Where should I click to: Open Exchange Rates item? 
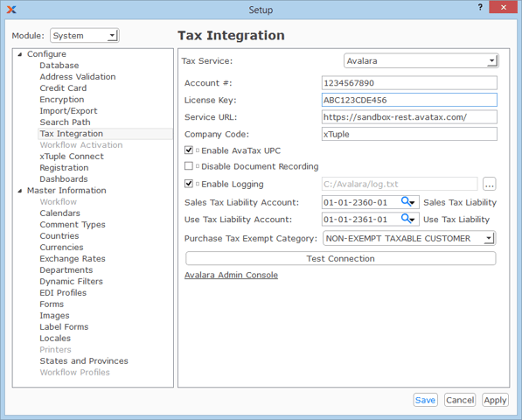pos(73,258)
